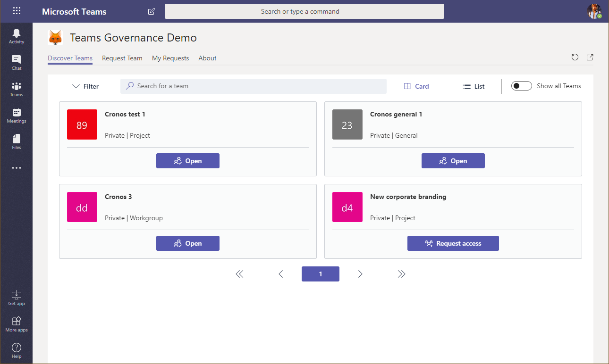The height and width of the screenshot is (364, 609).
Task: Open My Requests tab
Action: (x=170, y=58)
